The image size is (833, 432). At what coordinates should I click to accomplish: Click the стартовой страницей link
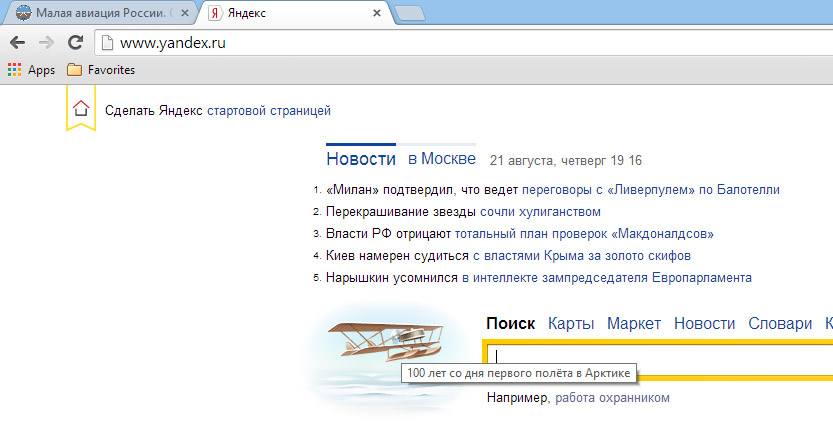pos(268,110)
